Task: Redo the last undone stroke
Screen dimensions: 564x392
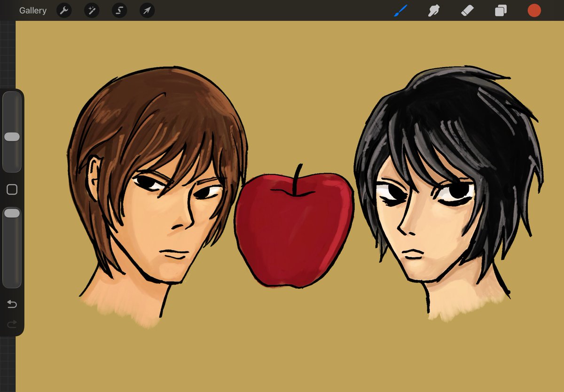Action: [12, 323]
